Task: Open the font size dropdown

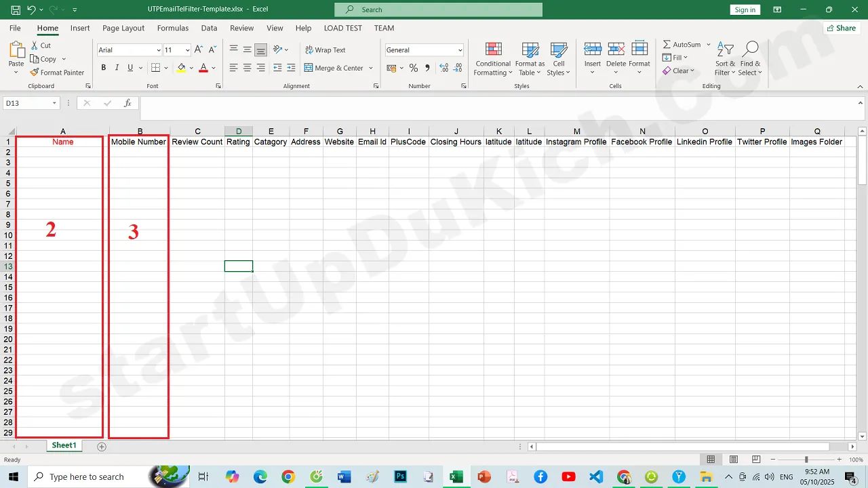Action: [186, 49]
